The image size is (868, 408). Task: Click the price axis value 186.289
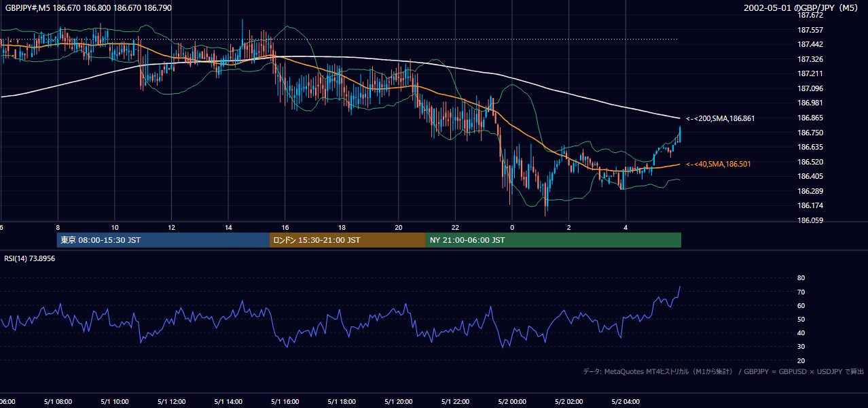tap(809, 191)
